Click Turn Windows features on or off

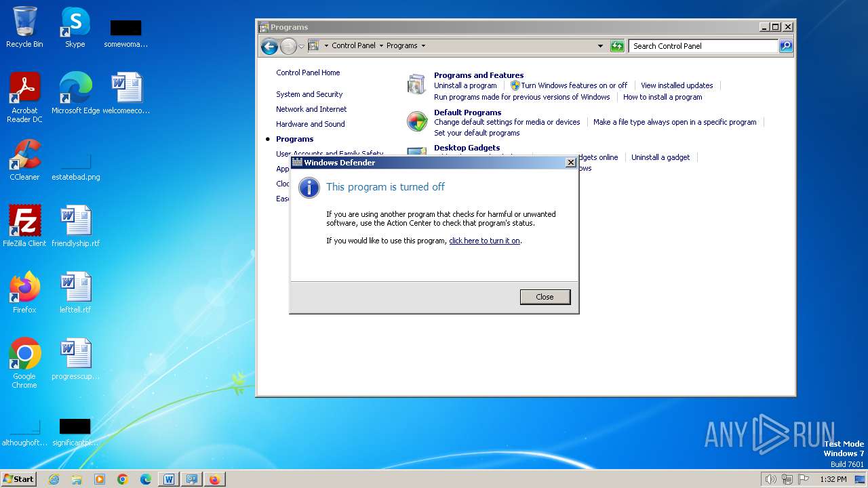click(574, 85)
